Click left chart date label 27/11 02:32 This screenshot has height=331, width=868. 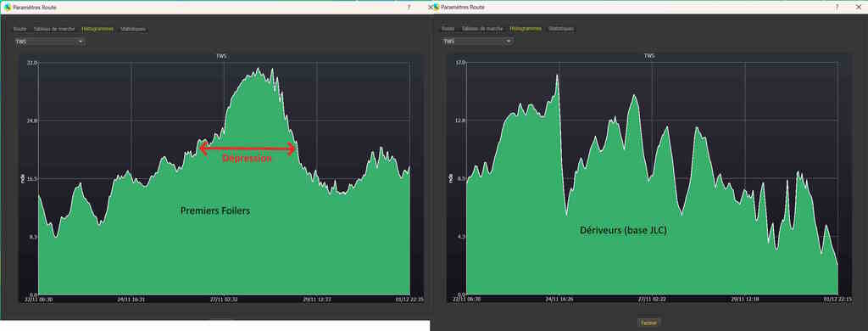(x=224, y=300)
